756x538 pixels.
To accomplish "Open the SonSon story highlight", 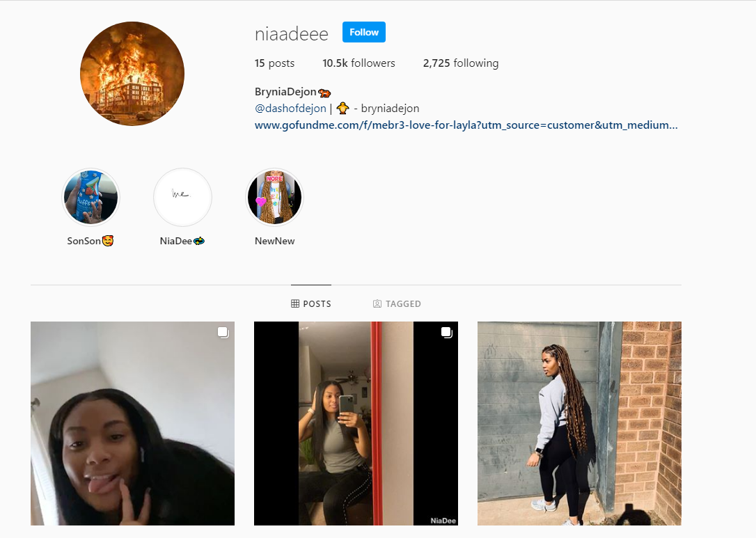I will (90, 197).
